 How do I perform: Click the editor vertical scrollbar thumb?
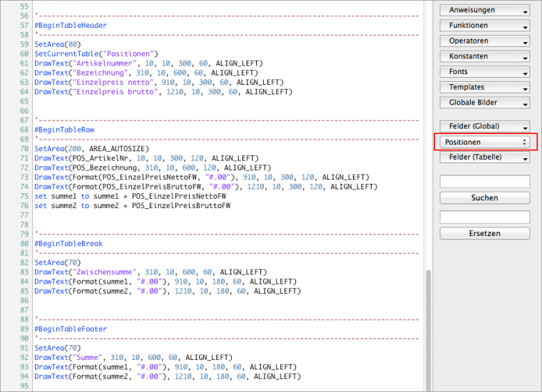tap(429, 330)
